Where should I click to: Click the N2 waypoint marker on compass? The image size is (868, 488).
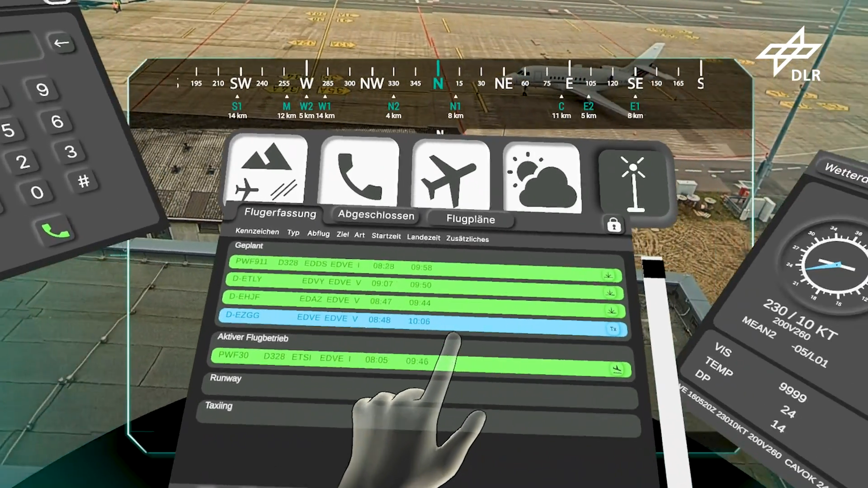point(393,107)
